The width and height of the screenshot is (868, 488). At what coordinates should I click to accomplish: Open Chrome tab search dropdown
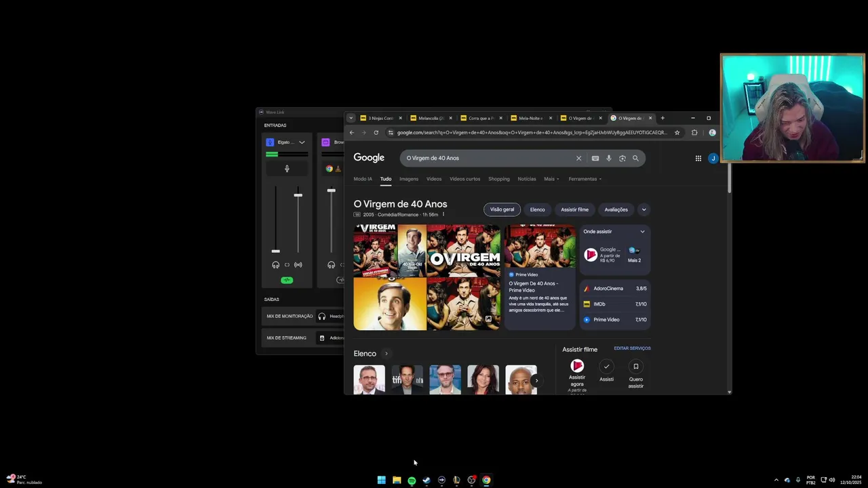point(351,118)
